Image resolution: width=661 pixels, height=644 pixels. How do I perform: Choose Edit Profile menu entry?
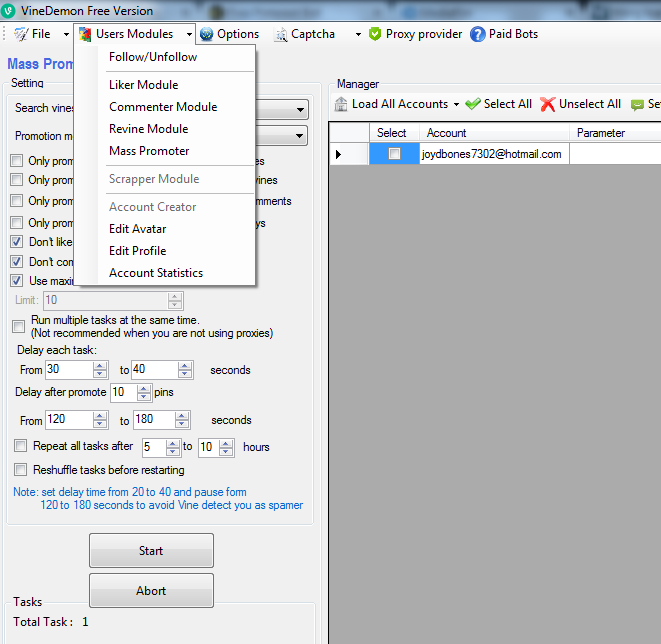[x=137, y=251]
